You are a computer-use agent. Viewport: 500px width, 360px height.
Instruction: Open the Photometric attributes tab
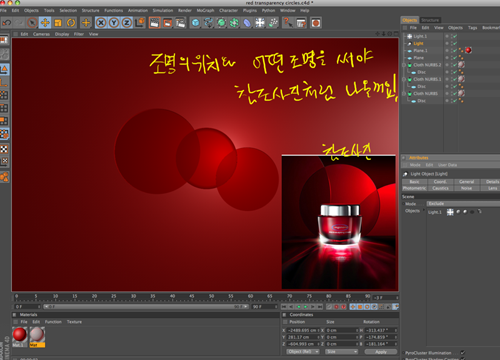(414, 188)
